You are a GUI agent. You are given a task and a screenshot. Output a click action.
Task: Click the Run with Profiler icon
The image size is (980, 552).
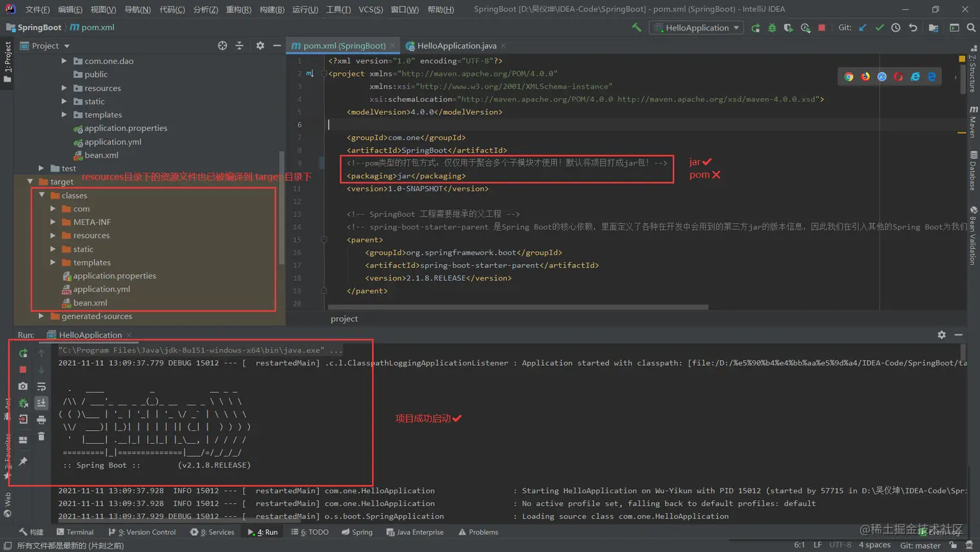pos(805,28)
